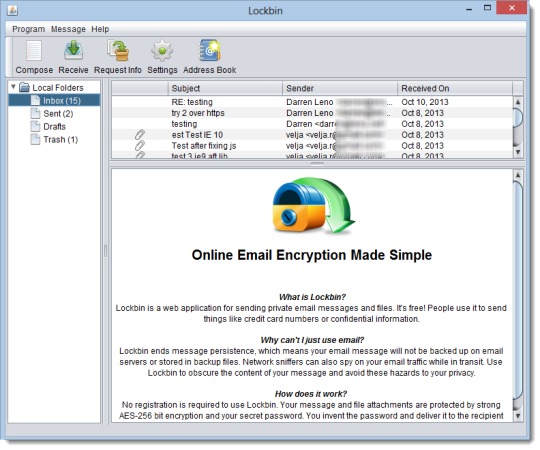Maximize the Lockbin window

click(x=487, y=8)
